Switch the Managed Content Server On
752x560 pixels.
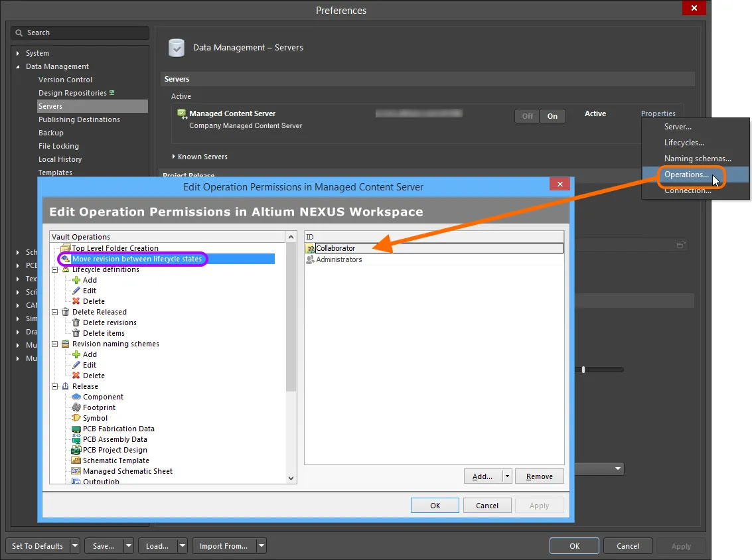pos(552,116)
